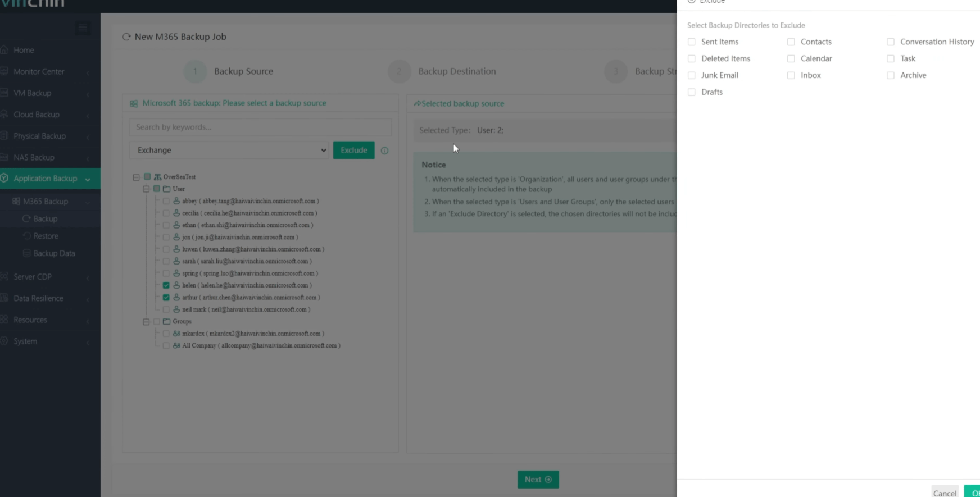Open the Exchange dropdown
The image size is (980, 497).
(229, 150)
